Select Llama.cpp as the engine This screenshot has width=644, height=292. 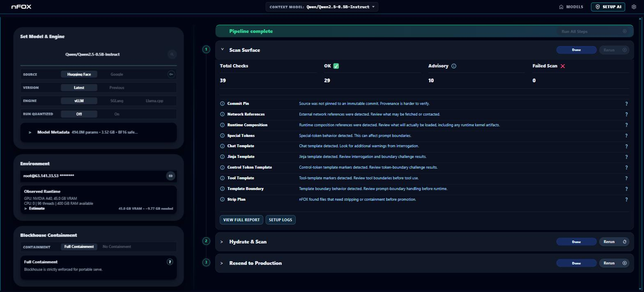(x=154, y=101)
